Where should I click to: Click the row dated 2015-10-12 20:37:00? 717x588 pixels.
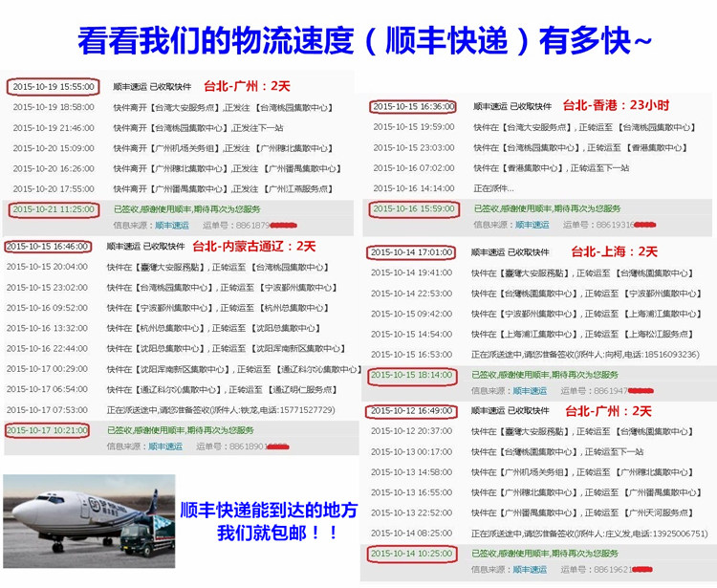click(x=532, y=431)
